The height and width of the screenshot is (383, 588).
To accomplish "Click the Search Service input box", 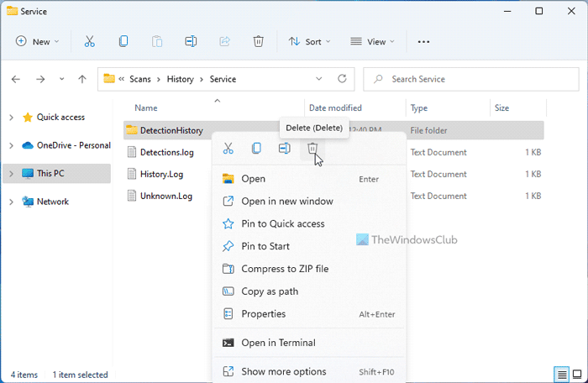I will pos(471,79).
